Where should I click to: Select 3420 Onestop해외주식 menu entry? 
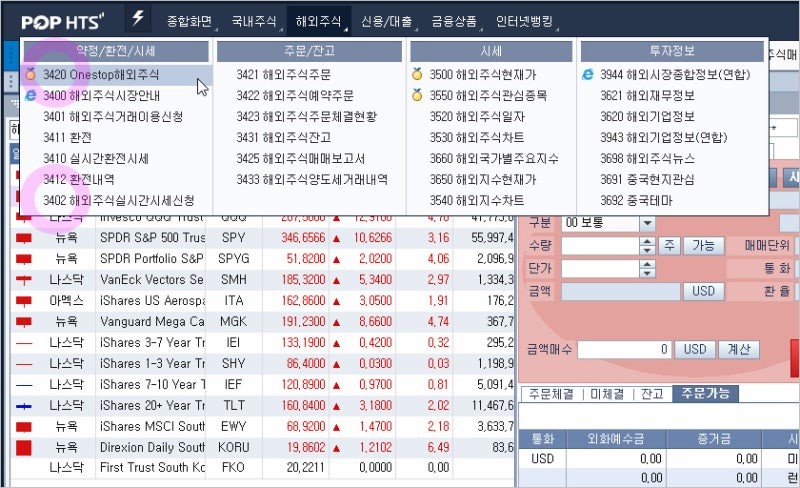pyautogui.click(x=118, y=75)
